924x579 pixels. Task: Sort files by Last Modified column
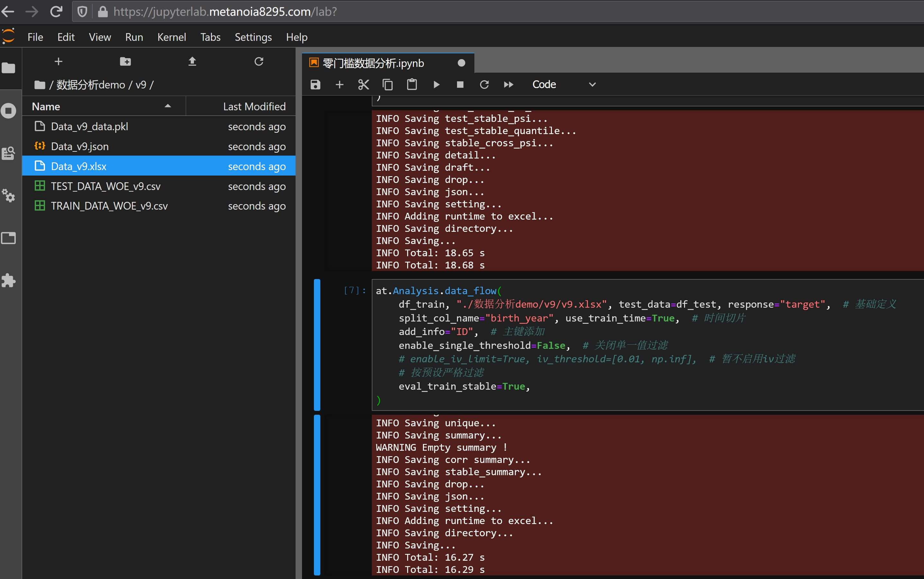point(254,106)
